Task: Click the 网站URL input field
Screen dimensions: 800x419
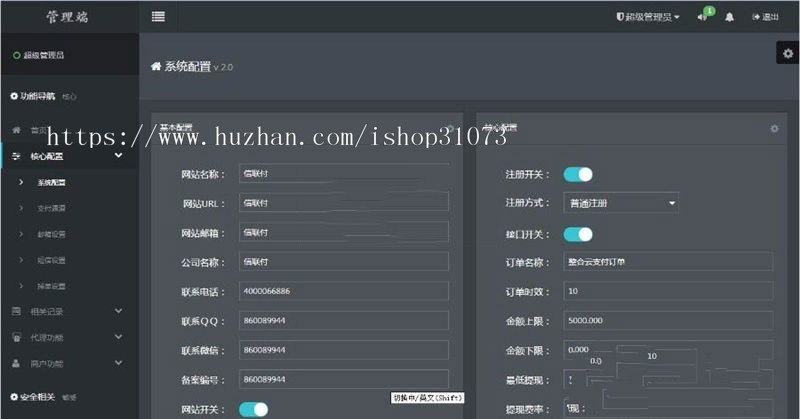Action: click(x=344, y=203)
